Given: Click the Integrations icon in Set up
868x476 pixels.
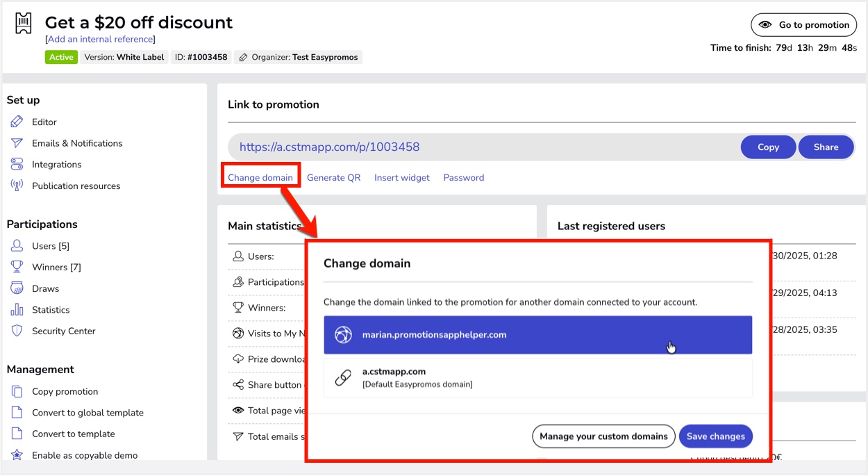Looking at the screenshot, I should [17, 165].
